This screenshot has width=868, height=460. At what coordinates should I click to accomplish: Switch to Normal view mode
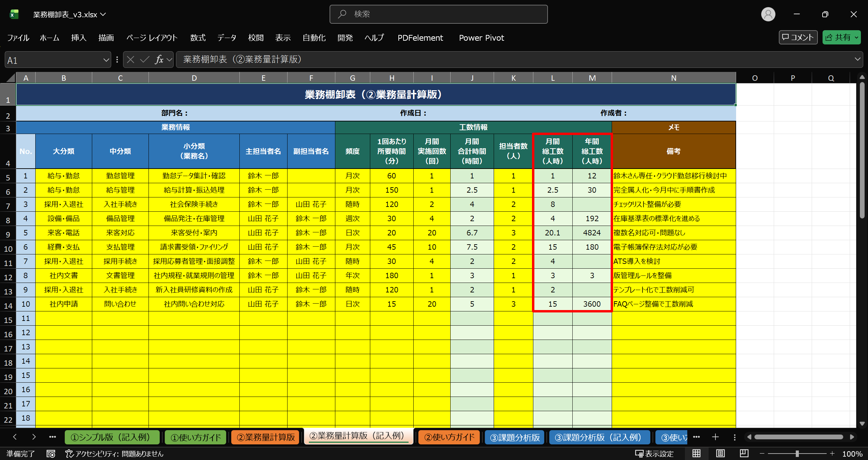(696, 454)
